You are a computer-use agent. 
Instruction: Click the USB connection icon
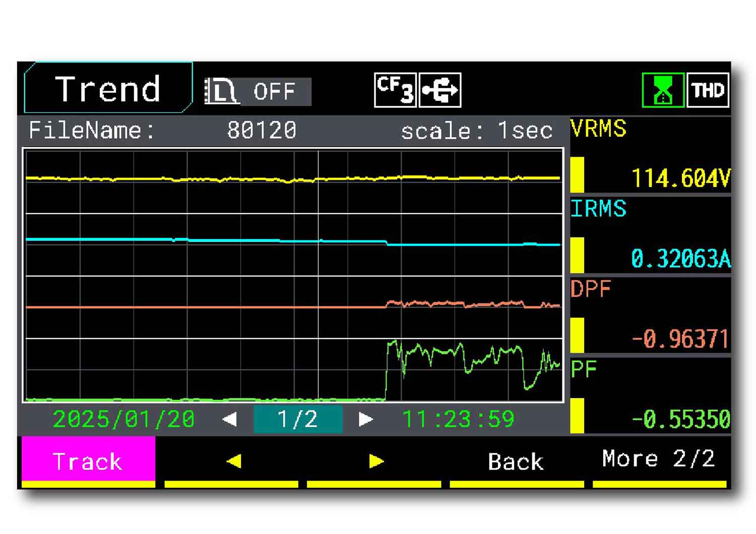pos(440,90)
